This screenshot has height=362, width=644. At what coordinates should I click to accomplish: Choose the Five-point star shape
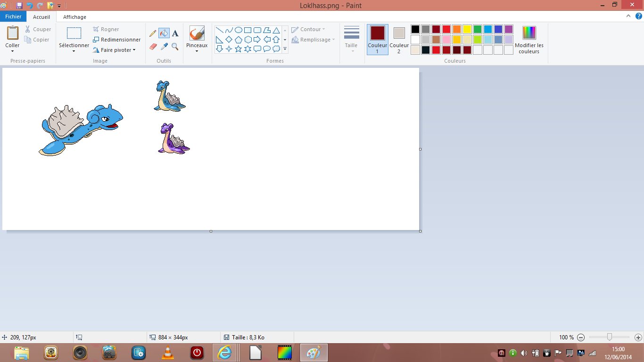(239, 49)
